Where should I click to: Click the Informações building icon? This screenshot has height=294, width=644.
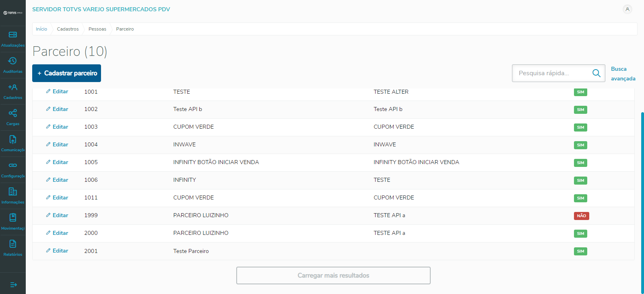(13, 192)
